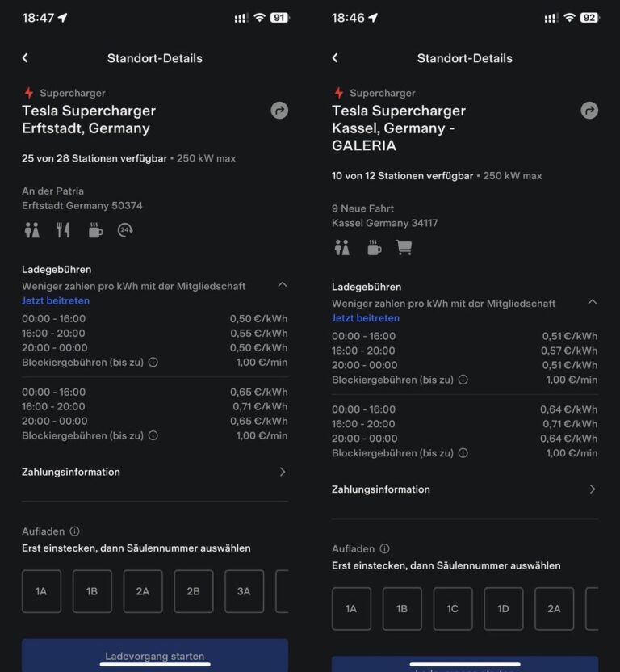This screenshot has height=672, width=620.
Task: Open info icon next to Aufladen in Erftstadt
Action: click(74, 531)
